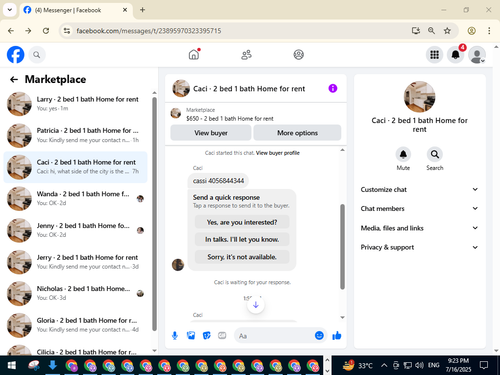Open Jerry conversation in list
Viewport: 500px width, 375px height.
tap(75, 262)
